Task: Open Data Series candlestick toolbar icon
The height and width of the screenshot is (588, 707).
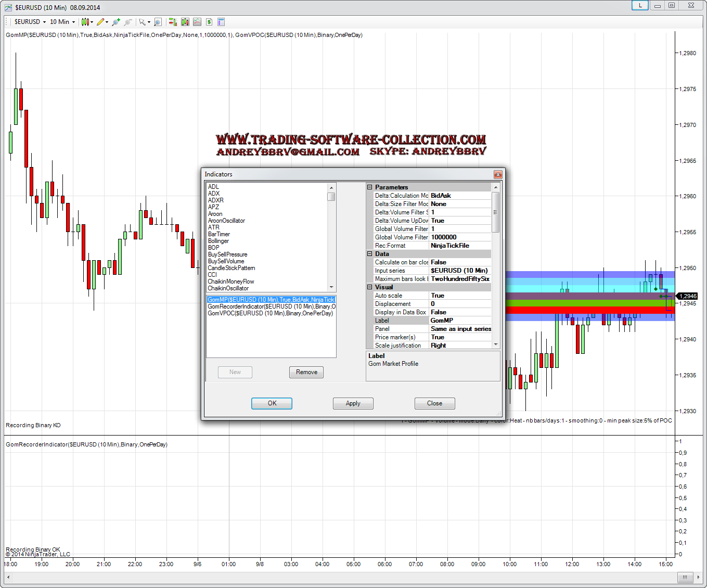Action: (185, 22)
